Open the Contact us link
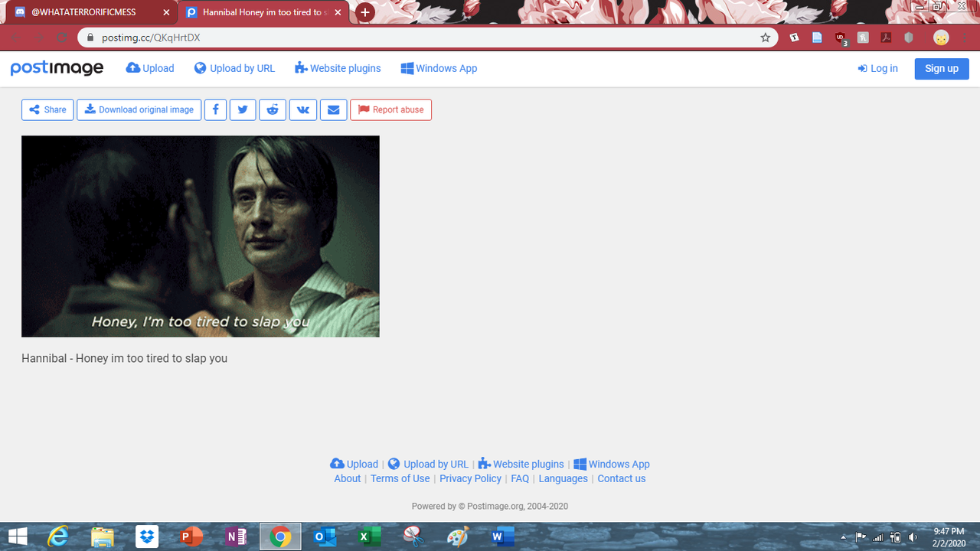 [x=621, y=478]
